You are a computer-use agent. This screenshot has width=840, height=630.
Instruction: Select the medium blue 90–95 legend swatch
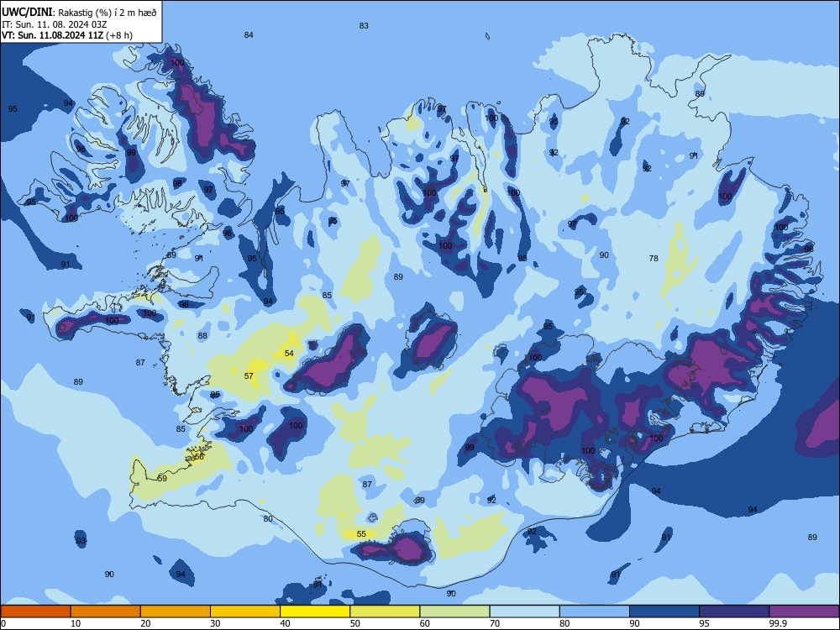[x=664, y=612]
